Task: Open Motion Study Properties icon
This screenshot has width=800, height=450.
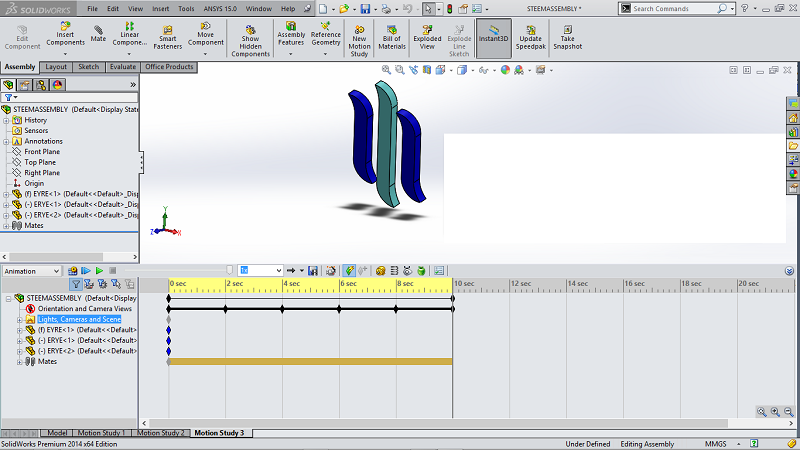Action: coord(439,271)
